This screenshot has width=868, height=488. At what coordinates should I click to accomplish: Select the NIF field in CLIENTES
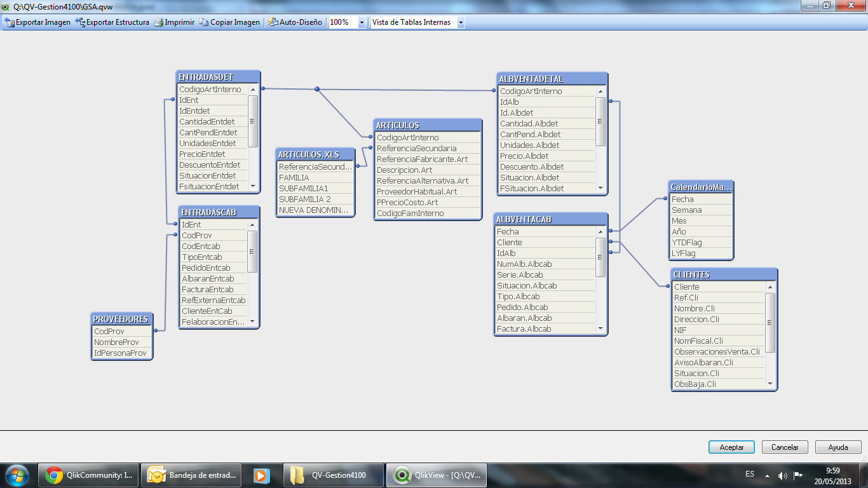(x=719, y=330)
